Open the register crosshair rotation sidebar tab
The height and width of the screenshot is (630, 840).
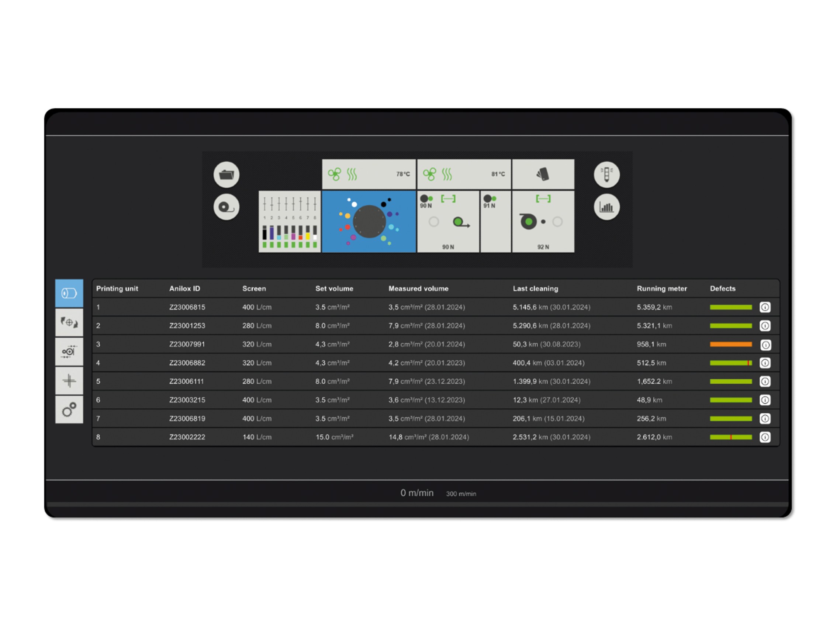tap(69, 323)
